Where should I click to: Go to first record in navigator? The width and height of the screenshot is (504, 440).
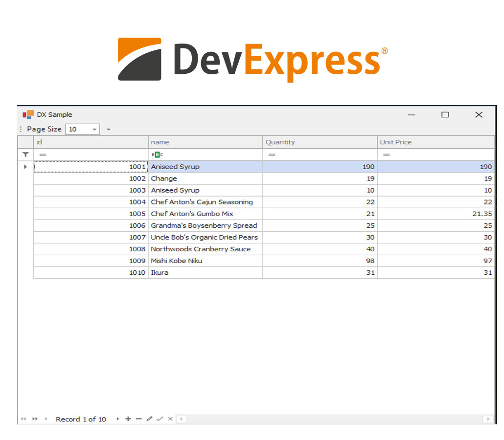point(23,419)
